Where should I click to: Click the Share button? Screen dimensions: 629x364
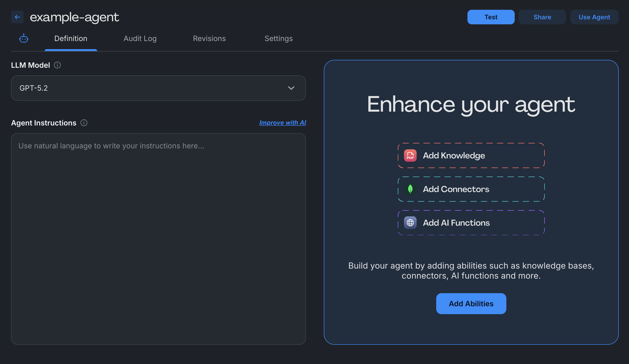click(542, 17)
